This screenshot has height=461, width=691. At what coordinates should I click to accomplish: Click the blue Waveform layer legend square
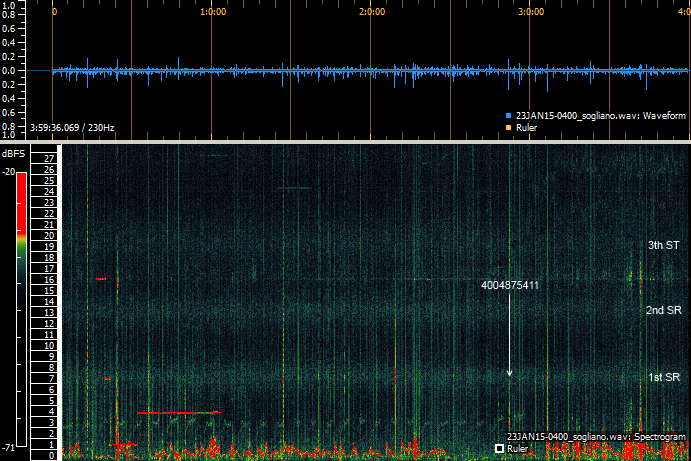point(509,116)
